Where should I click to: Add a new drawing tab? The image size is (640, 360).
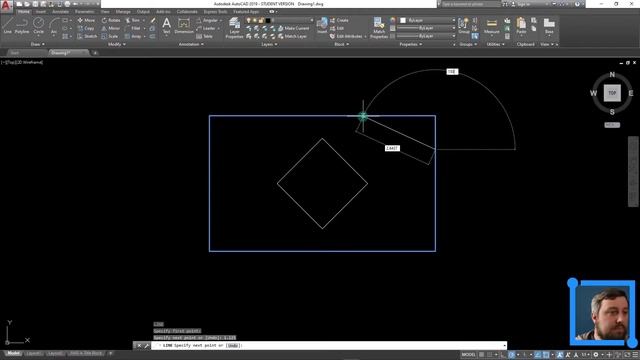tap(95, 53)
